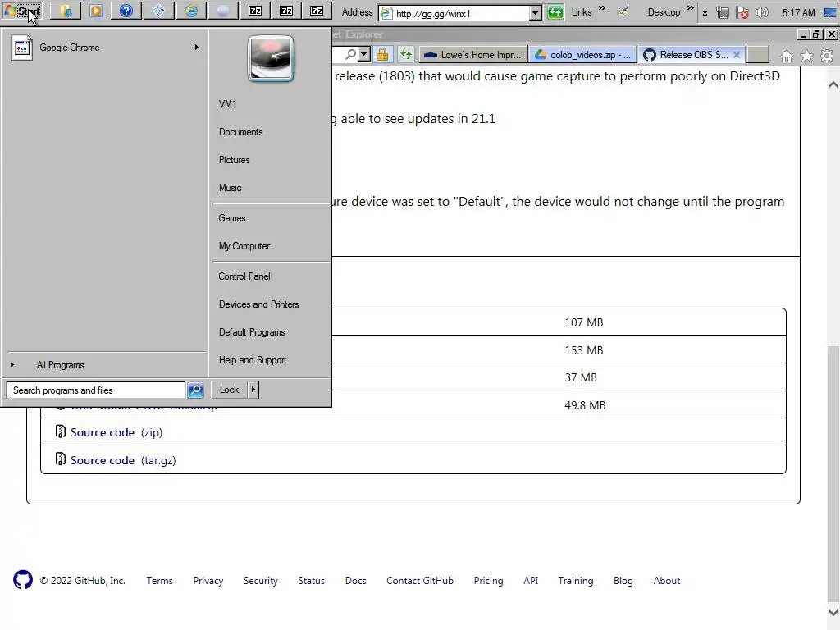This screenshot has height=630, width=840.
Task: Expand All Programs in Start menu
Action: coord(61,365)
